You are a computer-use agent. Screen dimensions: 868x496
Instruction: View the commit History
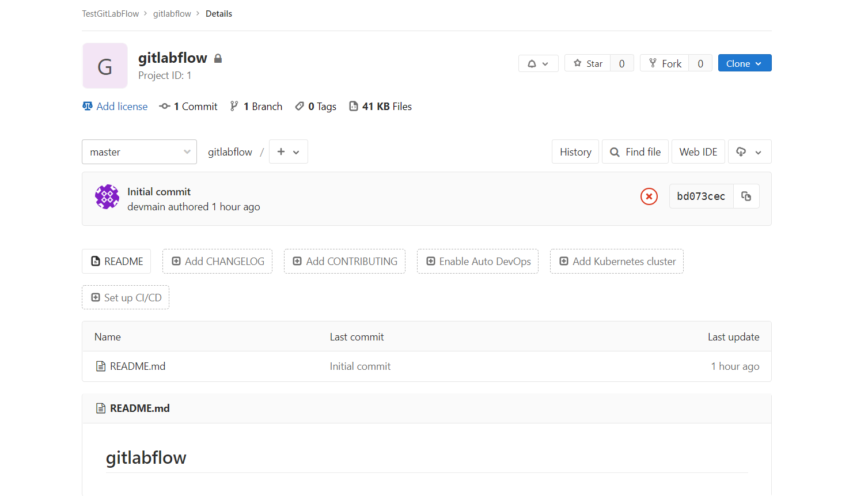click(x=575, y=152)
